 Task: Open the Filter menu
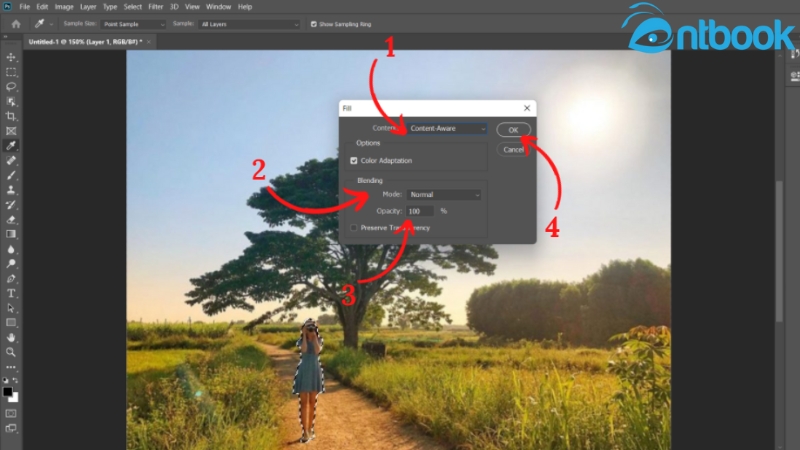(x=156, y=7)
